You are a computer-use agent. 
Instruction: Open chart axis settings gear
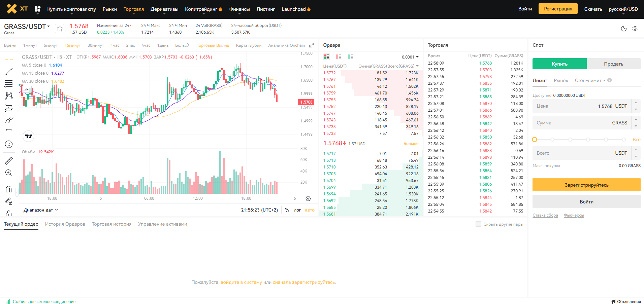[x=308, y=199]
